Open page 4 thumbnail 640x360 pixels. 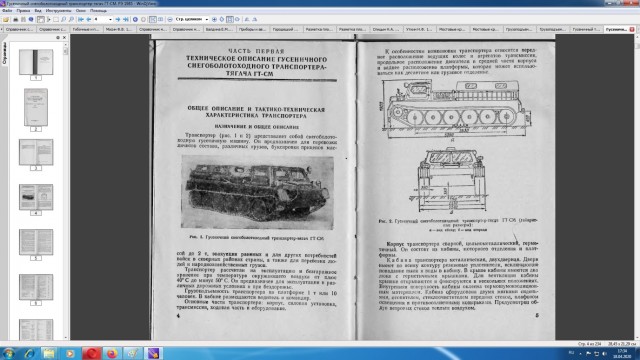coord(36,197)
